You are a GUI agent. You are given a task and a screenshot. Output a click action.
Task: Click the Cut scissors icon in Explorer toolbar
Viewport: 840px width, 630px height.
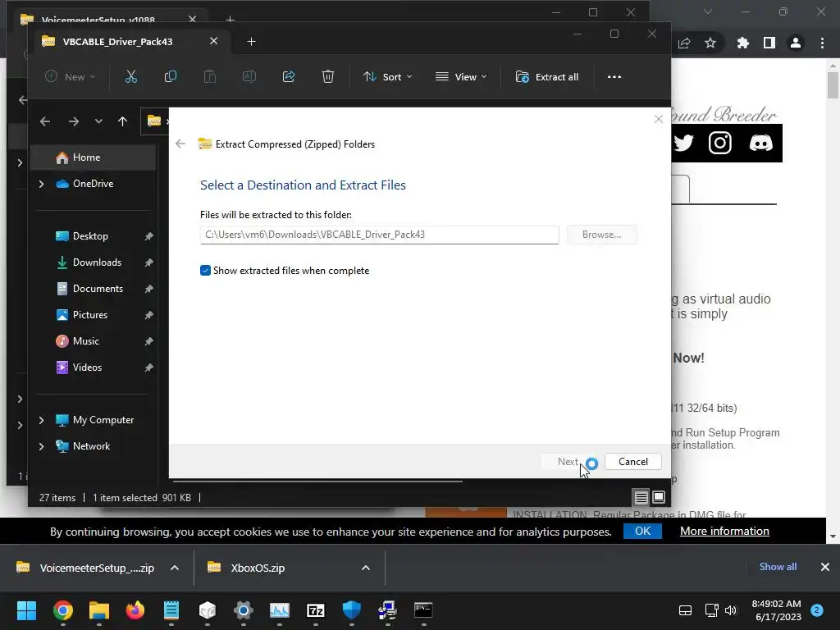[130, 76]
